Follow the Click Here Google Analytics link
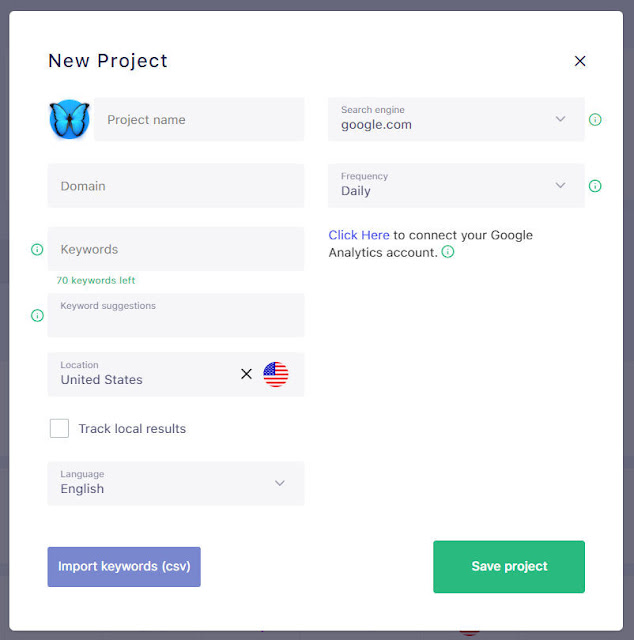Screen dimensions: 634x640 [x=359, y=235]
